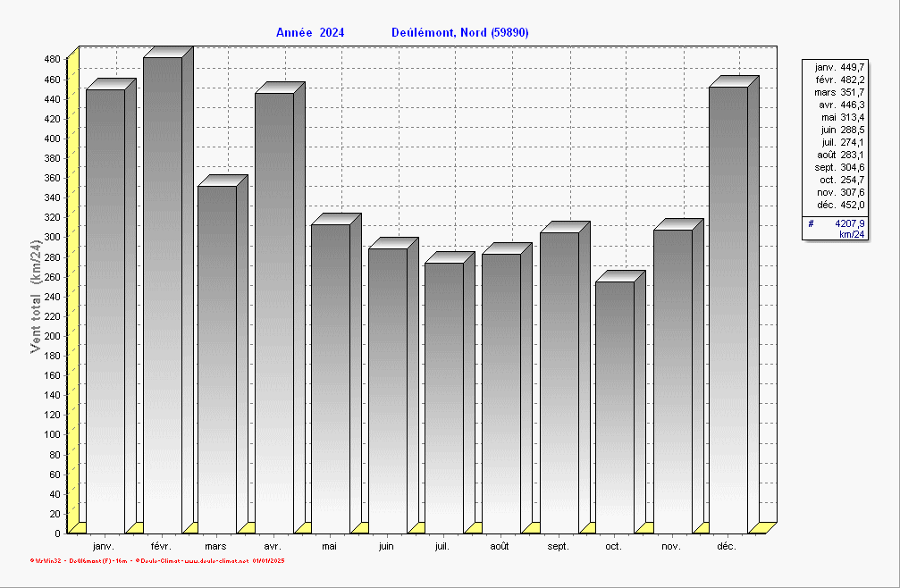Click the avr. wind total bar
Screen dimensions: 900x588
point(274,312)
